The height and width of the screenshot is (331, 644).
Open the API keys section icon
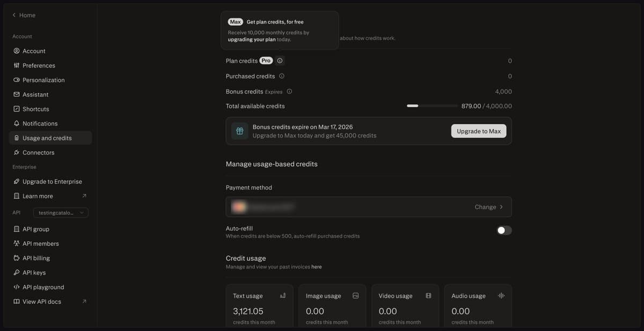click(17, 272)
